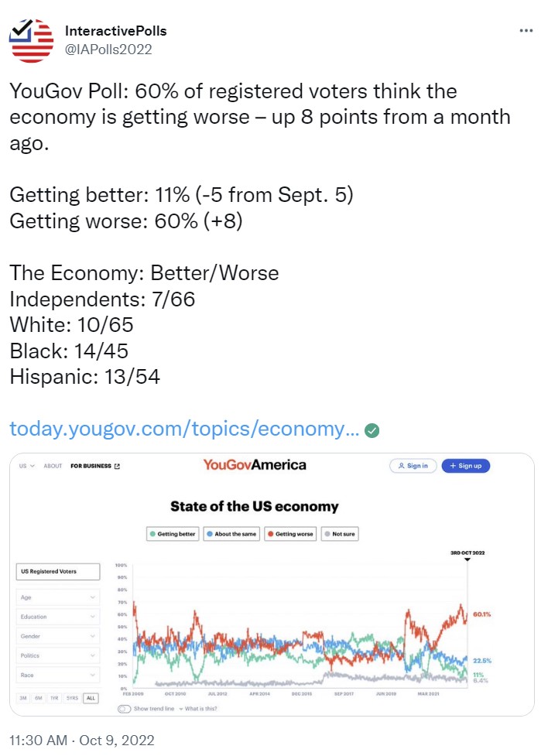Select the ALL time range tab
Viewport: 548px width, 756px height.
coord(91,698)
